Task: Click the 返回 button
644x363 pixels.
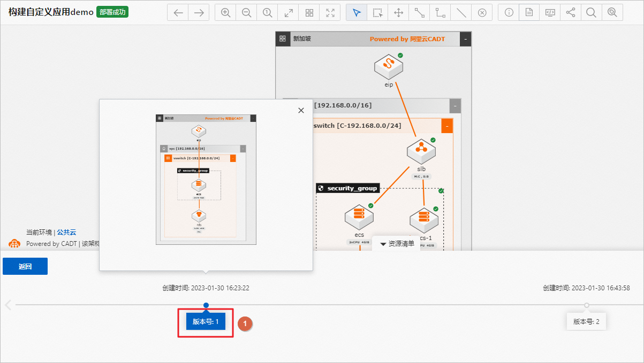Action: coord(25,266)
